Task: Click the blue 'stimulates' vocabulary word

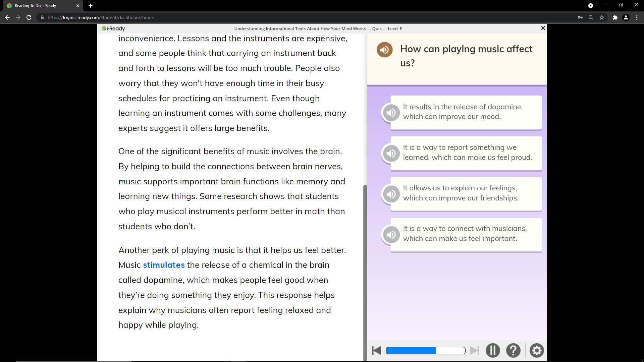Action: click(164, 265)
